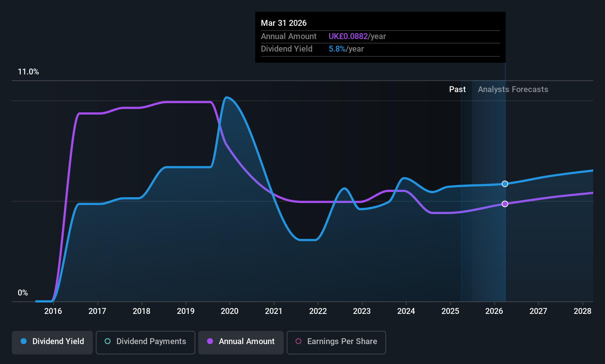Click the 2018 x-axis label

pyautogui.click(x=141, y=311)
